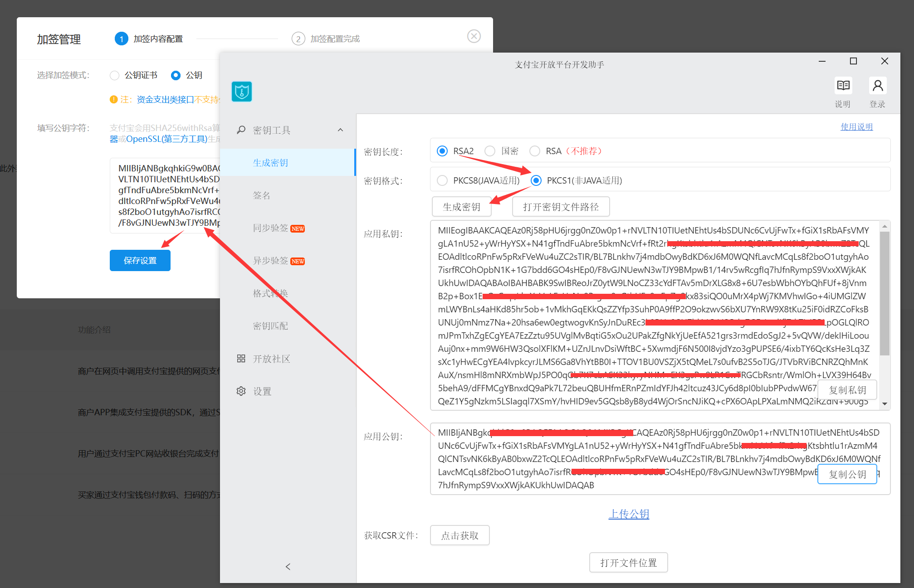
Task: Select PKCS8(JAVA适用) key format
Action: click(x=442, y=180)
